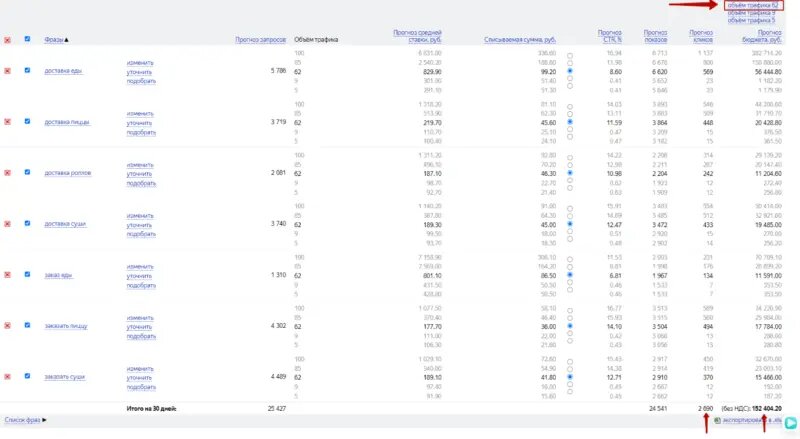
Task: Open the доставка роллов phrase link
Action: [68, 173]
